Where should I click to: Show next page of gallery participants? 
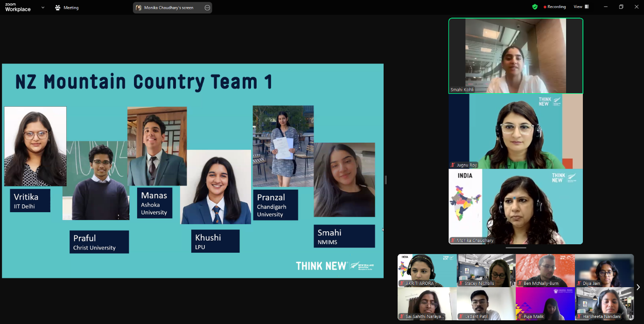(638, 287)
